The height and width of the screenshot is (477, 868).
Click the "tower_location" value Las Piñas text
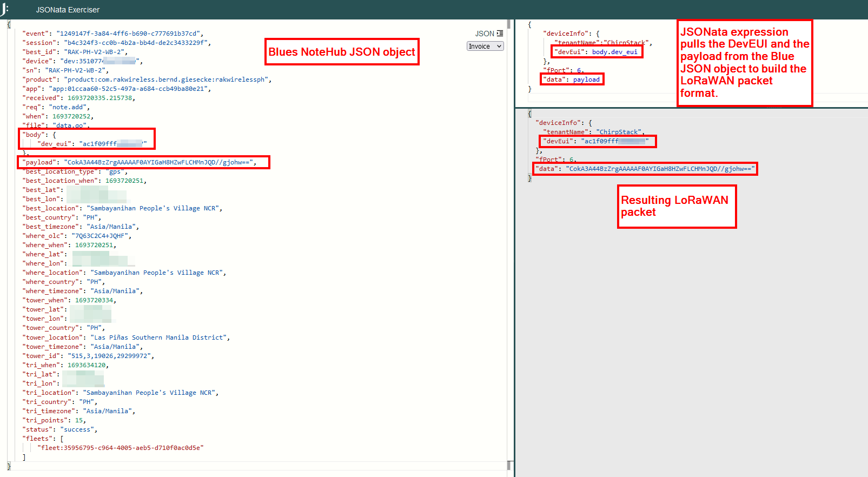tap(160, 337)
